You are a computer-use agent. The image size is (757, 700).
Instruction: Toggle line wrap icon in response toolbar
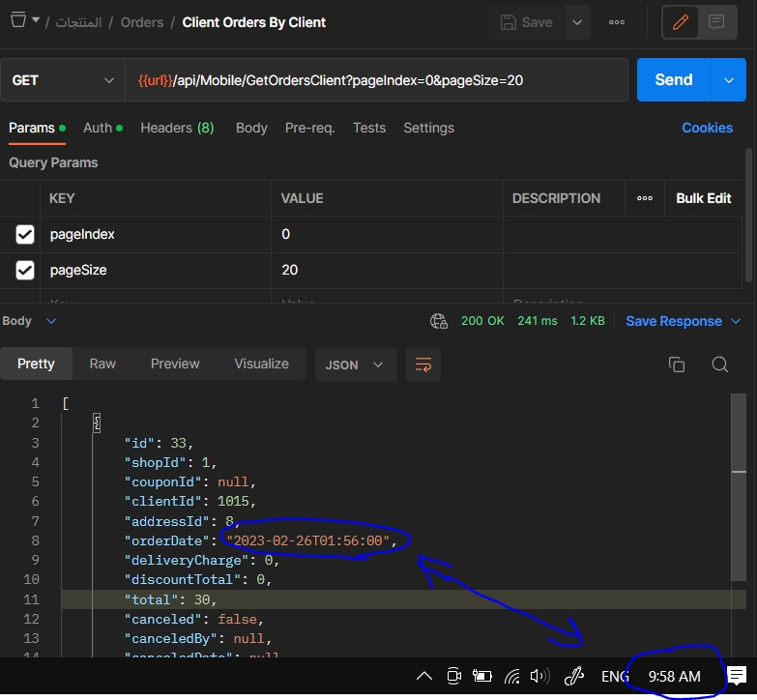click(422, 365)
